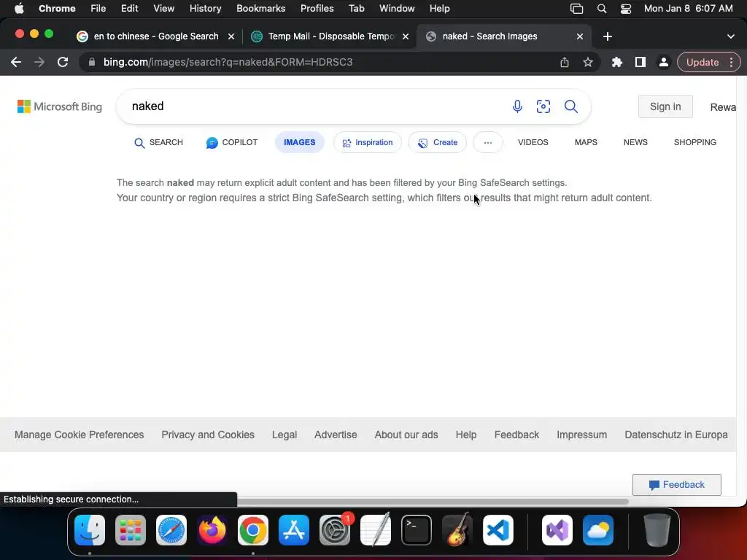Open the History menu
The image size is (747, 560).
tap(205, 9)
